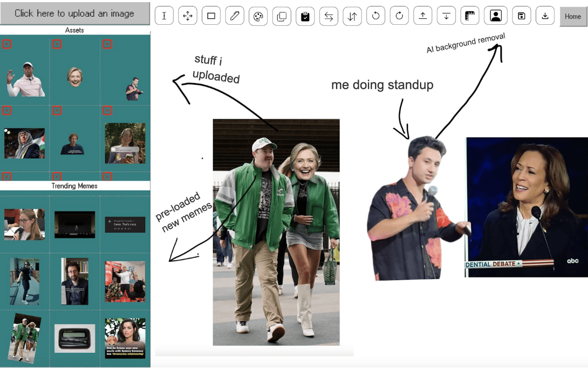Delete the smiling face cutout asset
The height and width of the screenshot is (368, 588).
click(x=57, y=44)
